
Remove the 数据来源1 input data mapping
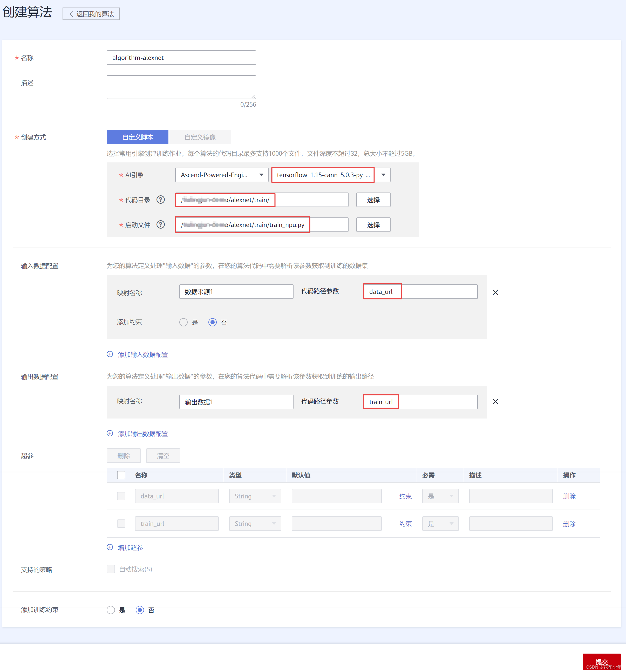(x=495, y=292)
